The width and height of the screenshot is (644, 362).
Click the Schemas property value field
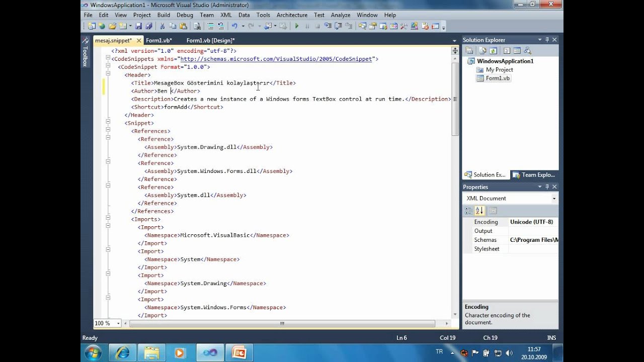[533, 240]
